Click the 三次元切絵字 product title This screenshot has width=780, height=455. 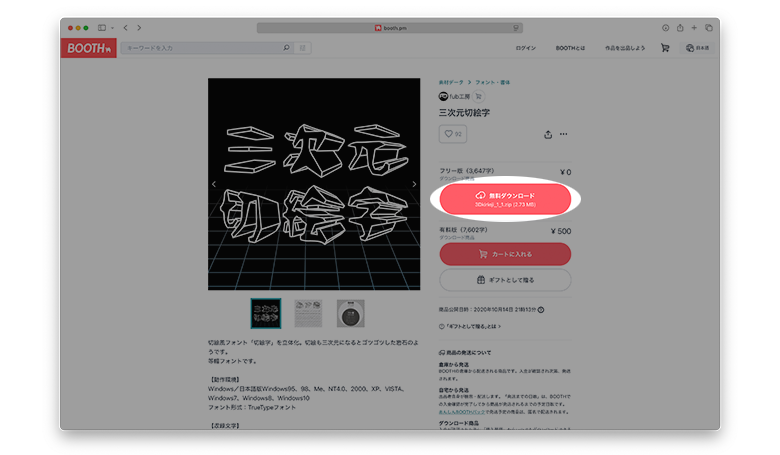coord(464,113)
